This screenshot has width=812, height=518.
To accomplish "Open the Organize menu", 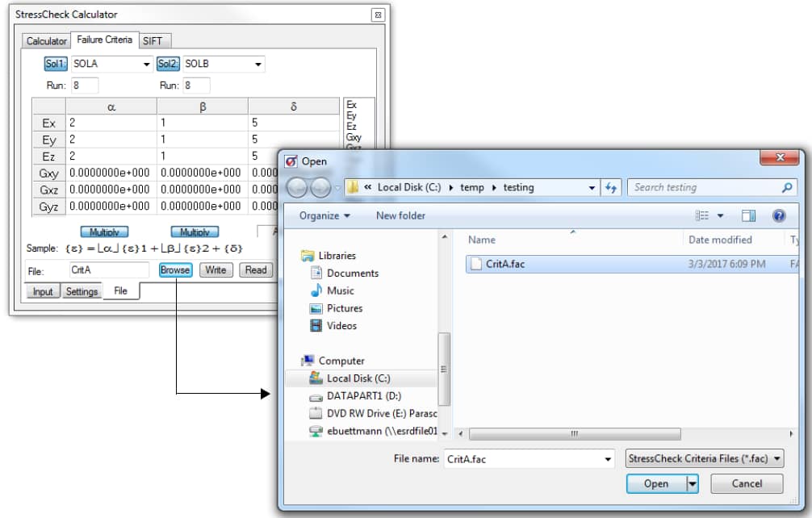I will point(324,215).
